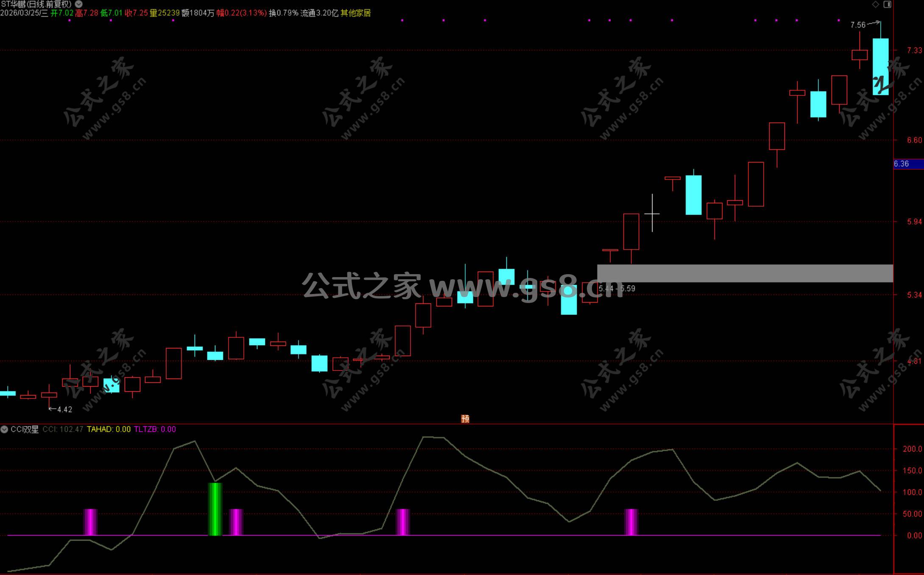This screenshot has height=575, width=924.
Task: Click the gray gap zone rectangle
Action: pyautogui.click(x=745, y=273)
